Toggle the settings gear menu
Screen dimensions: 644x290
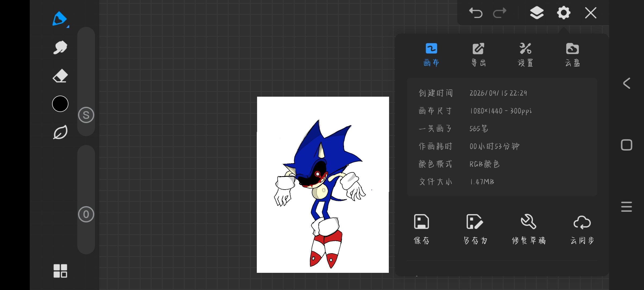click(x=563, y=13)
